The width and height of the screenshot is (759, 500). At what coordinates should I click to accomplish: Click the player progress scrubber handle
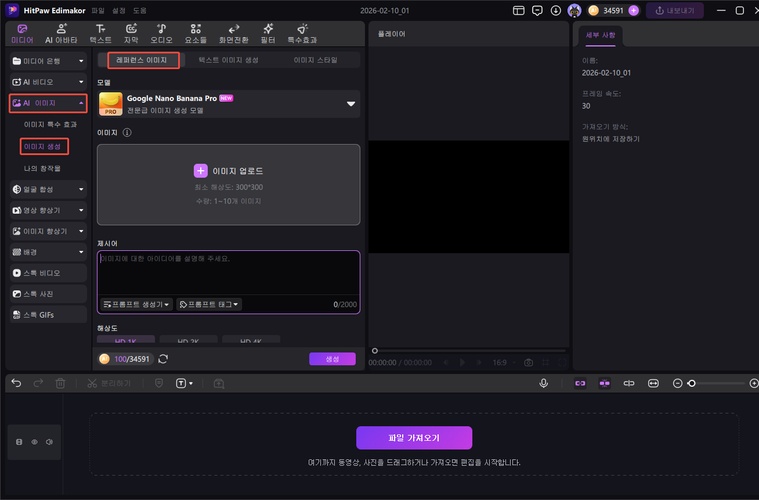pos(375,350)
